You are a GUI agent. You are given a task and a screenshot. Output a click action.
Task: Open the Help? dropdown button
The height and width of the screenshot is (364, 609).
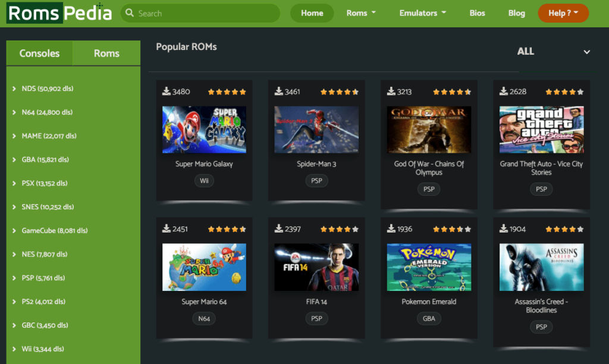(x=563, y=13)
